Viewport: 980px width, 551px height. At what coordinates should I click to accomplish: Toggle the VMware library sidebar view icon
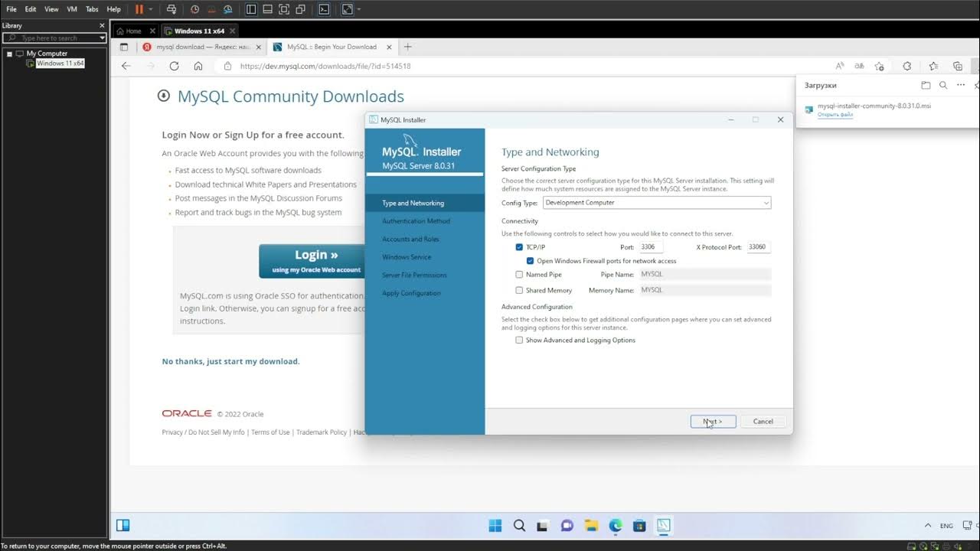point(251,9)
